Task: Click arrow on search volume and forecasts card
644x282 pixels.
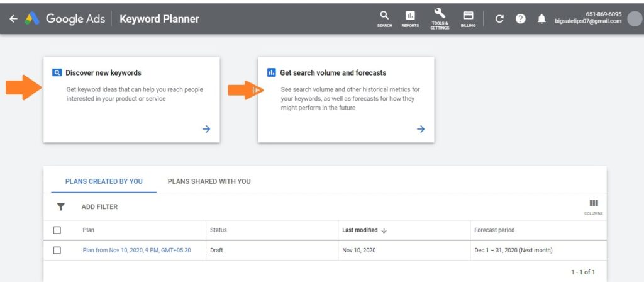Action: click(421, 129)
